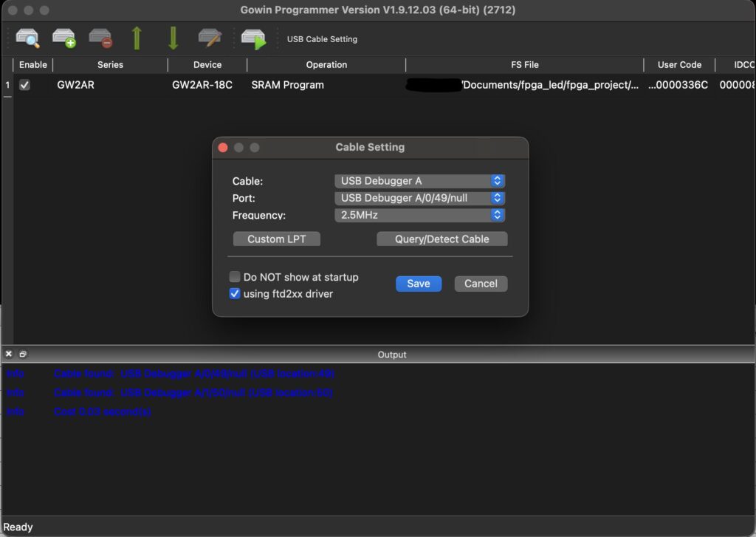Click the User Code column header
This screenshot has height=537, width=756.
tap(679, 65)
